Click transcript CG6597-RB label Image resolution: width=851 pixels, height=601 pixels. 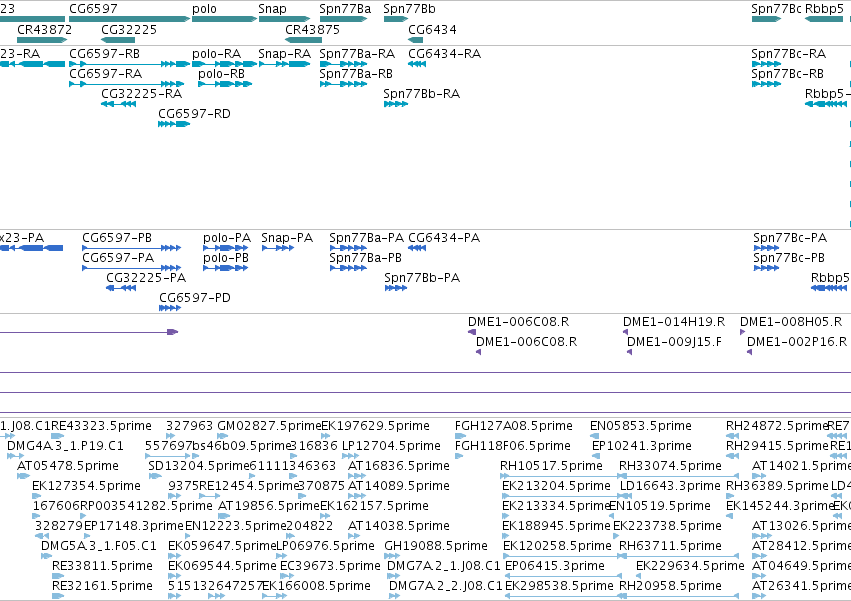(x=105, y=54)
